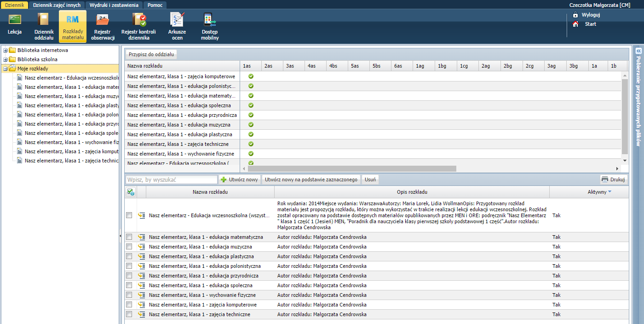Check the edukacja polonistyczna row checkbox
Image resolution: width=644 pixels, height=324 pixels.
pos(129,266)
